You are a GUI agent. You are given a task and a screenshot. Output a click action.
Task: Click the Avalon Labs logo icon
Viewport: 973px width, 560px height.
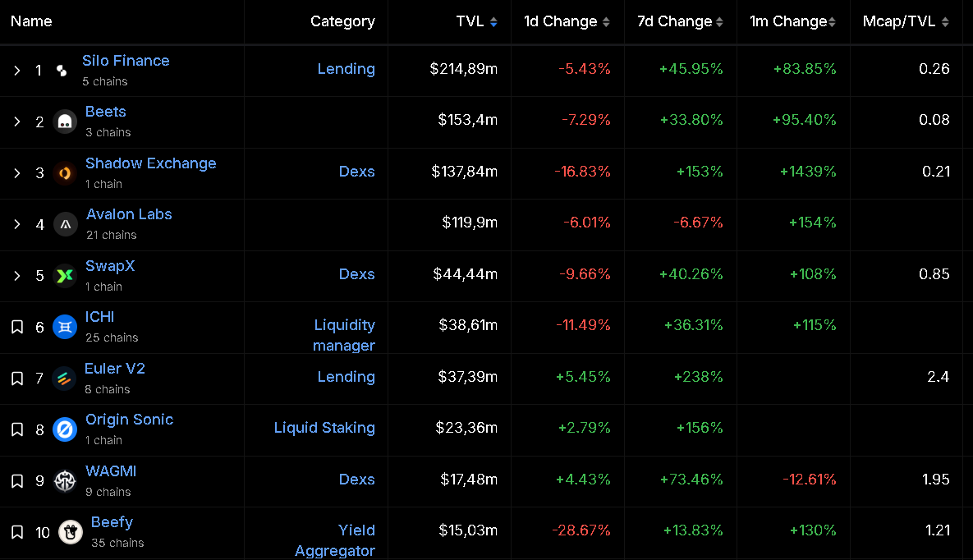pos(65,224)
